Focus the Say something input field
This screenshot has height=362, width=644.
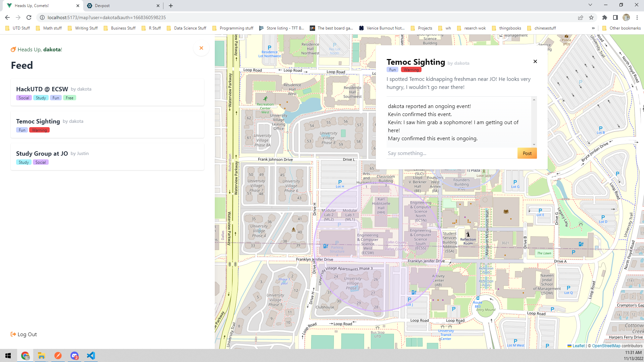452,153
